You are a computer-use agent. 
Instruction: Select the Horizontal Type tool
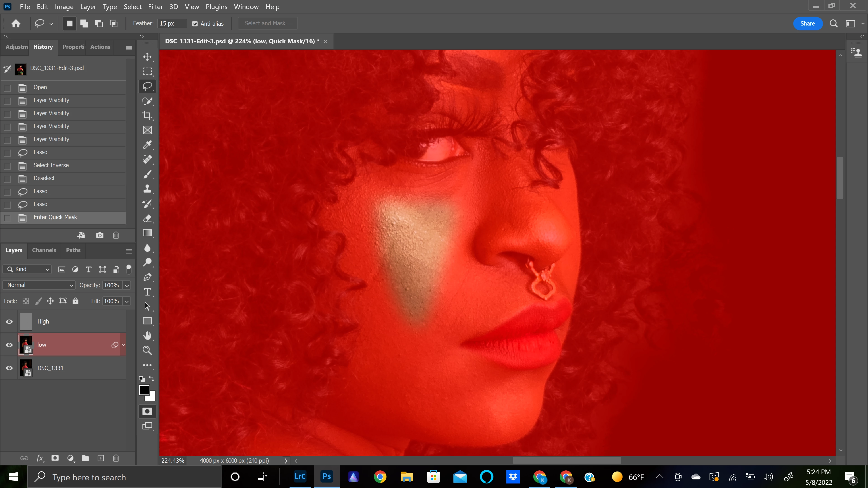click(147, 292)
